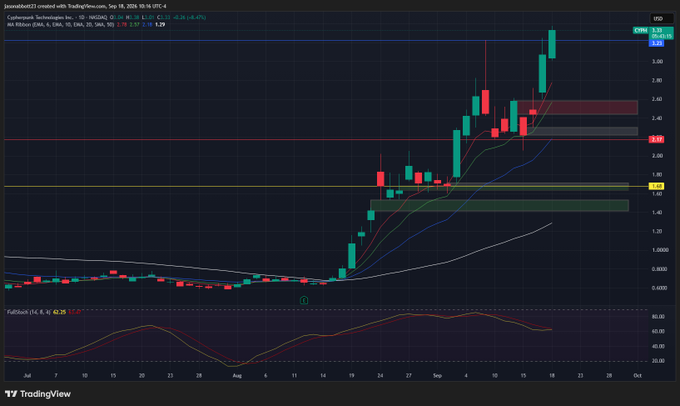Click the 18 date label on time axis
The width and height of the screenshot is (680, 406).
(552, 376)
